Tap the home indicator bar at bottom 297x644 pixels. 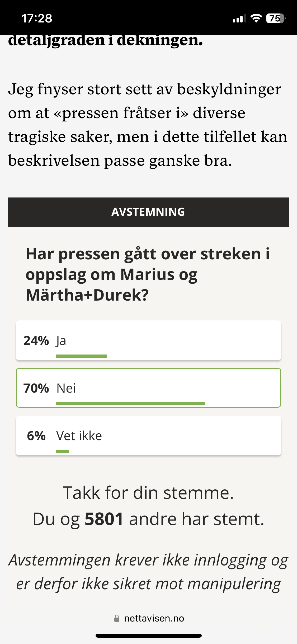(x=149, y=636)
